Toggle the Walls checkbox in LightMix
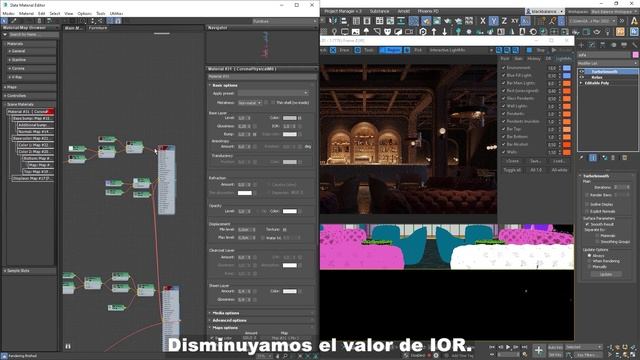Viewport: 640px width, 360px height. (x=503, y=152)
